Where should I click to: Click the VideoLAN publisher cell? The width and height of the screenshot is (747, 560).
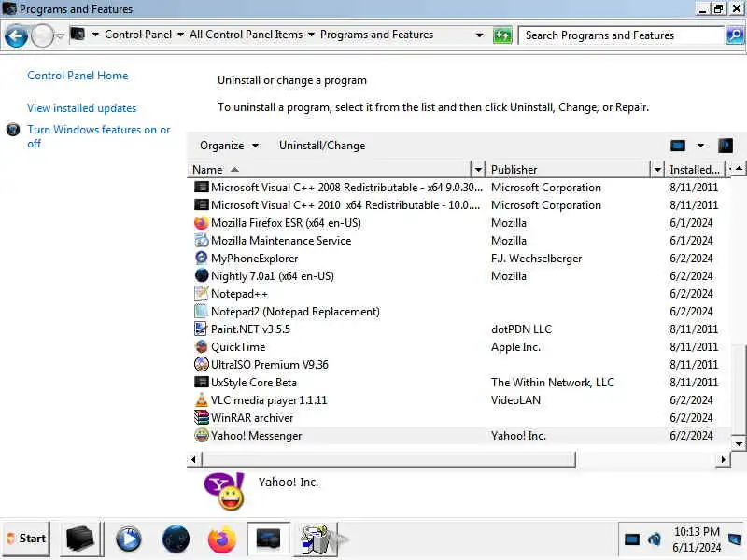(x=515, y=400)
